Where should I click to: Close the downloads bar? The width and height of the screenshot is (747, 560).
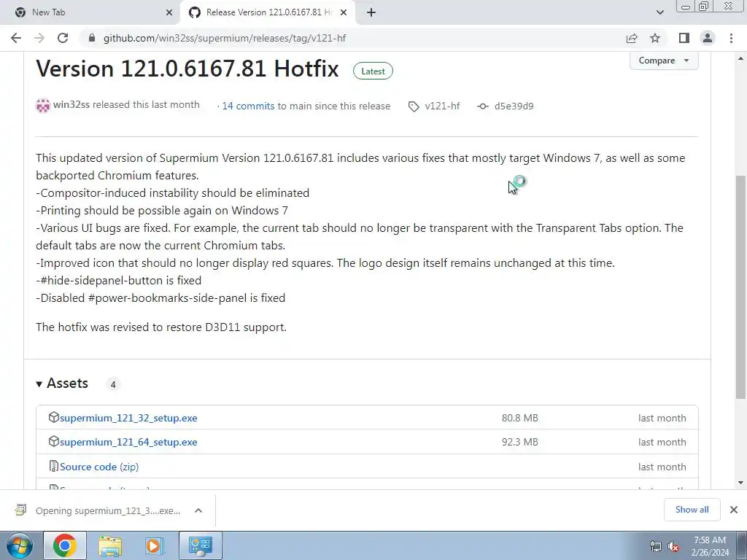(734, 510)
